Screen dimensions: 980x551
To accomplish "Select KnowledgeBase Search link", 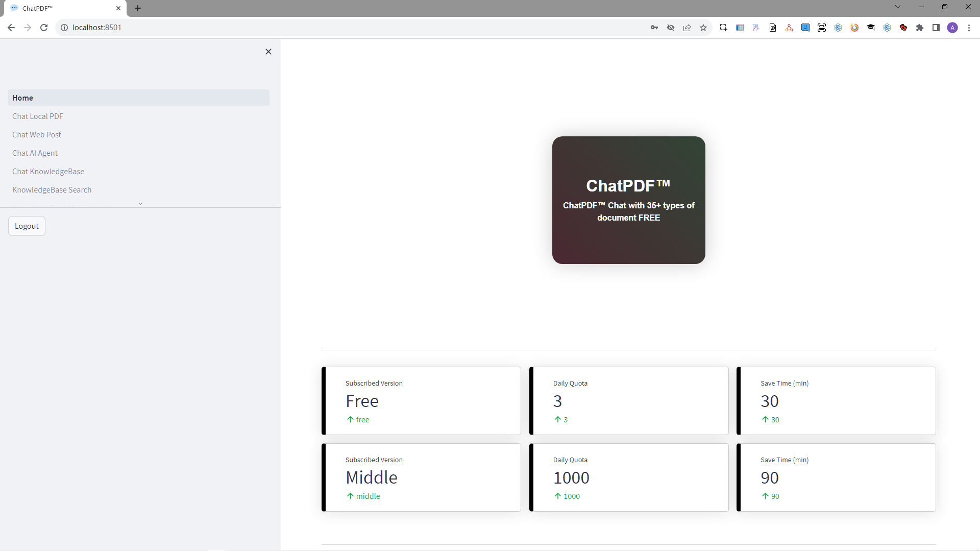I will click(52, 189).
